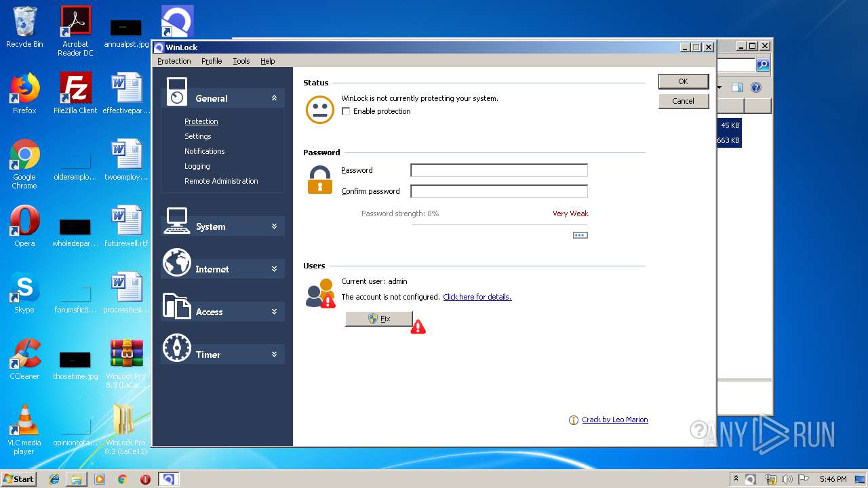Enable protection checkbox
The image size is (868, 488).
click(x=346, y=111)
